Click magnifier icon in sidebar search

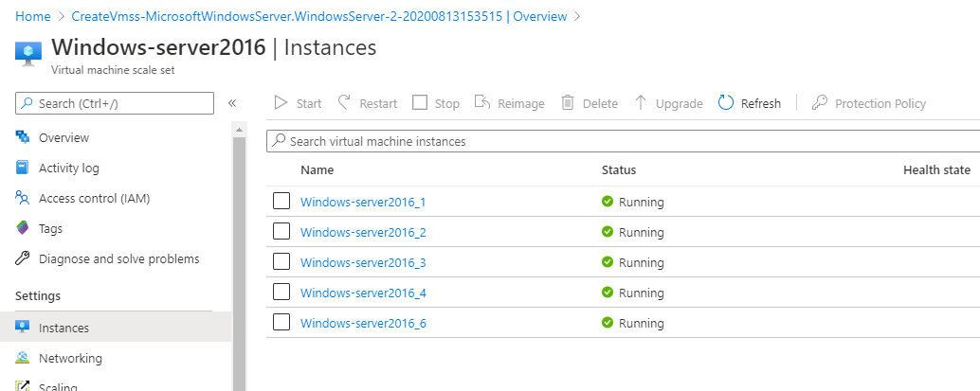tap(27, 103)
